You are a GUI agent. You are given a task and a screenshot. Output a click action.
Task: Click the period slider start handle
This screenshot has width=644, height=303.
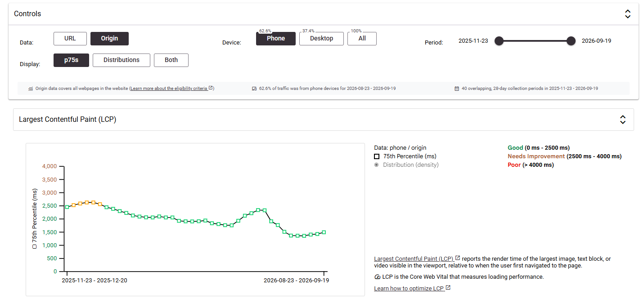tap(499, 41)
